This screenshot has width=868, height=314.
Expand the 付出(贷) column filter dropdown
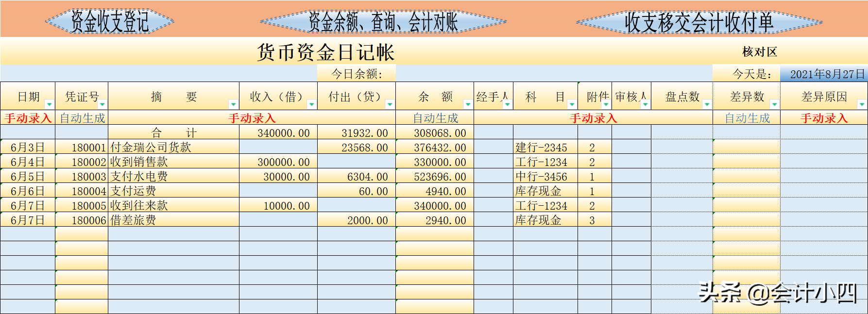click(390, 104)
